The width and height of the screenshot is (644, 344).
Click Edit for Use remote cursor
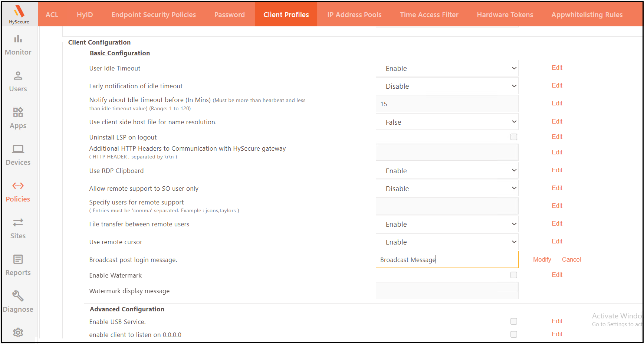557,241
